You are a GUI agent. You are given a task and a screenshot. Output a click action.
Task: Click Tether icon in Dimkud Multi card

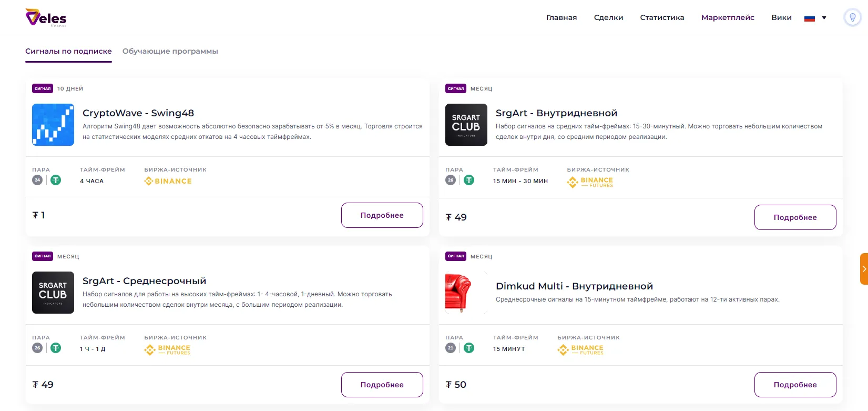tap(469, 348)
